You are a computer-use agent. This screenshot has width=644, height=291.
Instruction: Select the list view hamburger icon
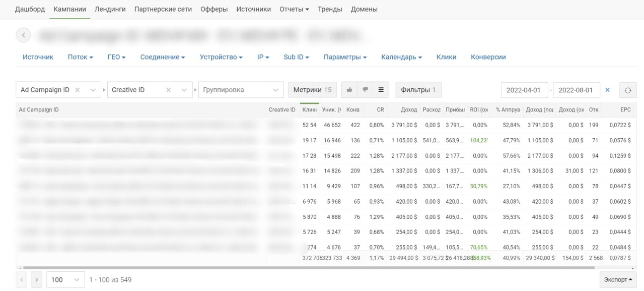381,90
